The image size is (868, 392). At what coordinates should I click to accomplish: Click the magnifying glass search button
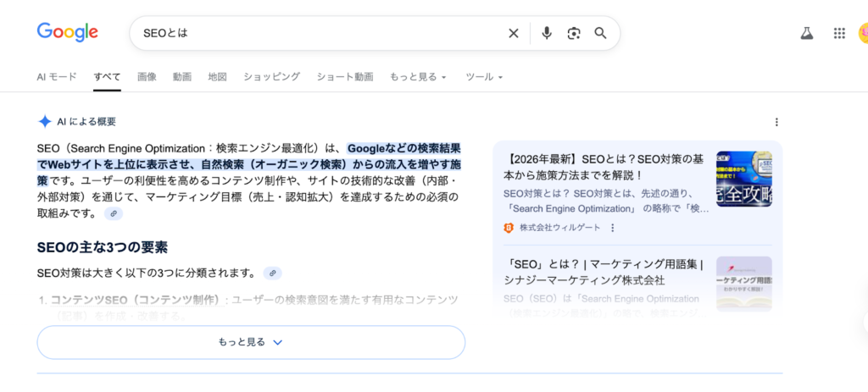pyautogui.click(x=600, y=33)
